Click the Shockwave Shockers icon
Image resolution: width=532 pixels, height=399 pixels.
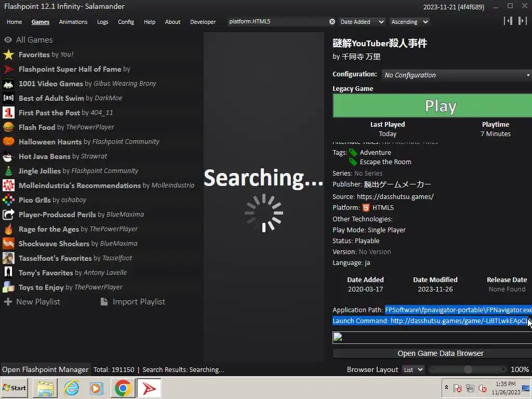tap(8, 244)
